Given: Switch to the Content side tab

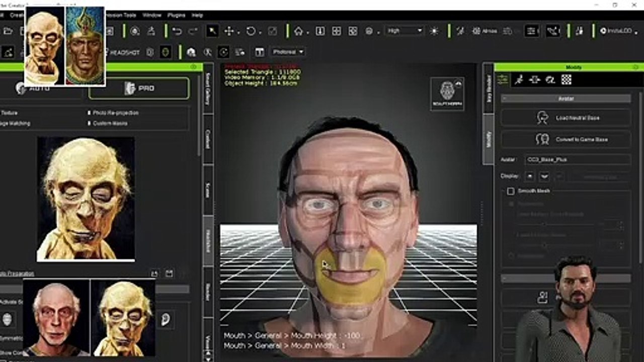Looking at the screenshot, I should (208, 139).
